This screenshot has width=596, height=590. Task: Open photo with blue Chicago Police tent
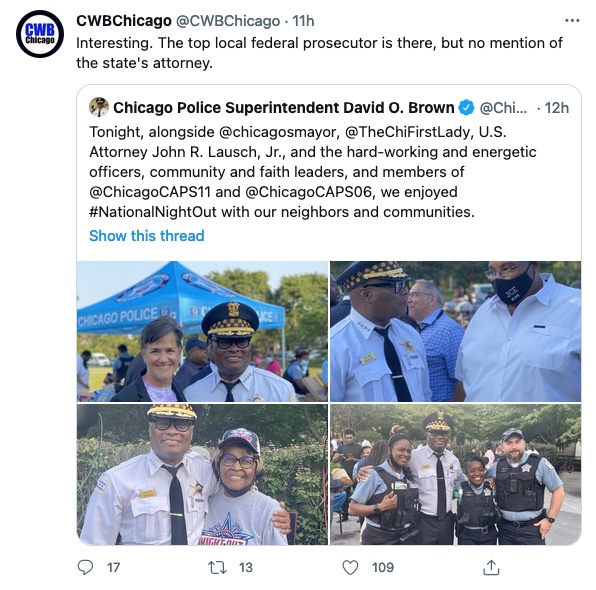click(x=202, y=331)
